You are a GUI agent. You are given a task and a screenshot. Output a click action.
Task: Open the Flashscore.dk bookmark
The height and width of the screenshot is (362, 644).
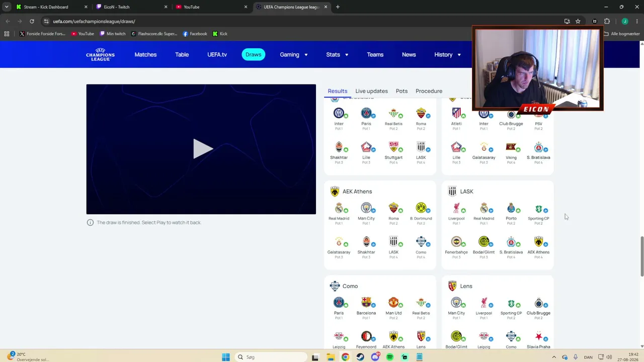pyautogui.click(x=154, y=34)
